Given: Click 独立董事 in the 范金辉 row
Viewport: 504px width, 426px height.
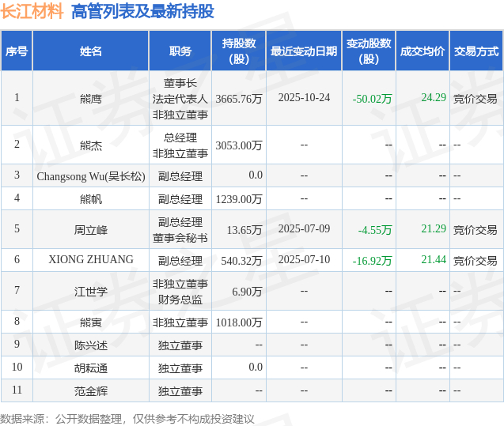Looking at the screenshot, I should click(x=180, y=391).
